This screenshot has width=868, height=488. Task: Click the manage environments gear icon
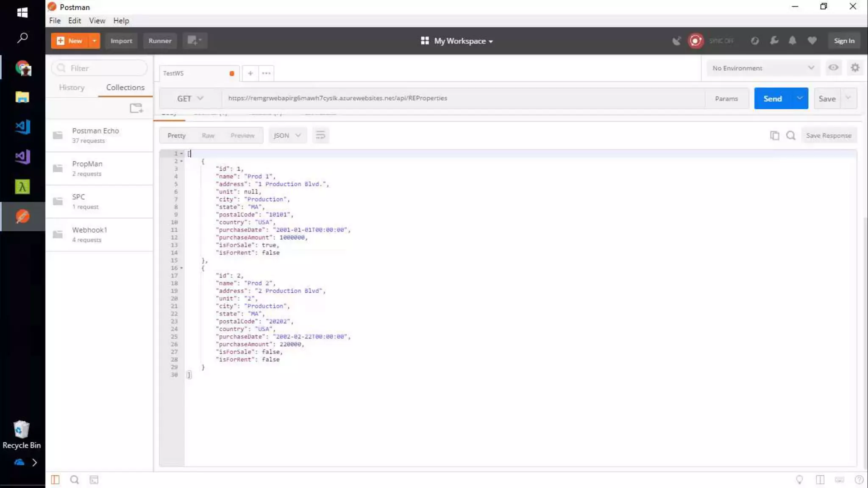[855, 68]
